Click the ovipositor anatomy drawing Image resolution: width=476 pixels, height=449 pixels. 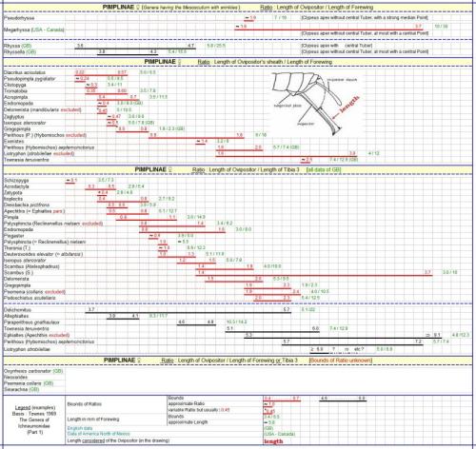tap(315, 104)
